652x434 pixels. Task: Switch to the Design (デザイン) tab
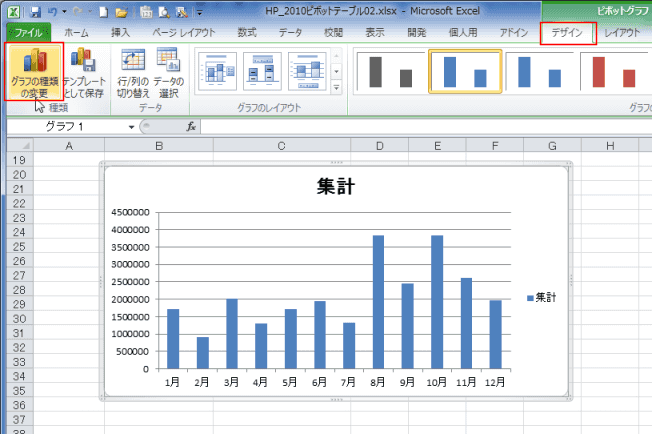(x=567, y=33)
